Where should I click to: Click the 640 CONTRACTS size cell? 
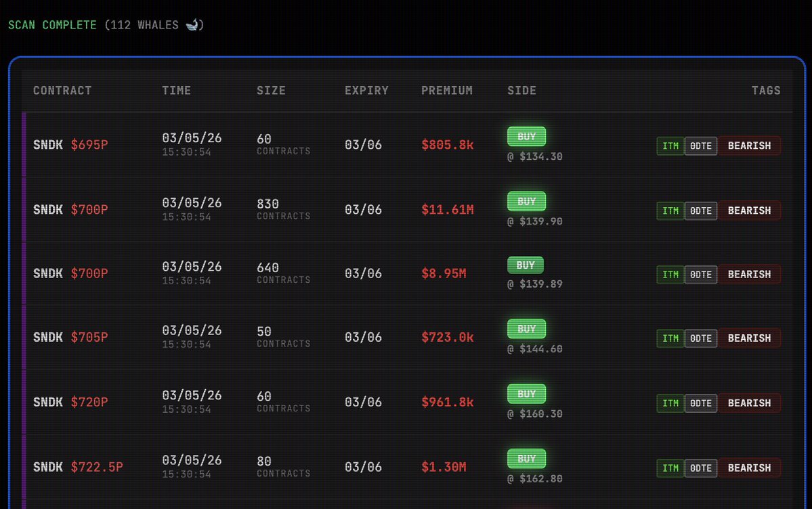(283, 273)
